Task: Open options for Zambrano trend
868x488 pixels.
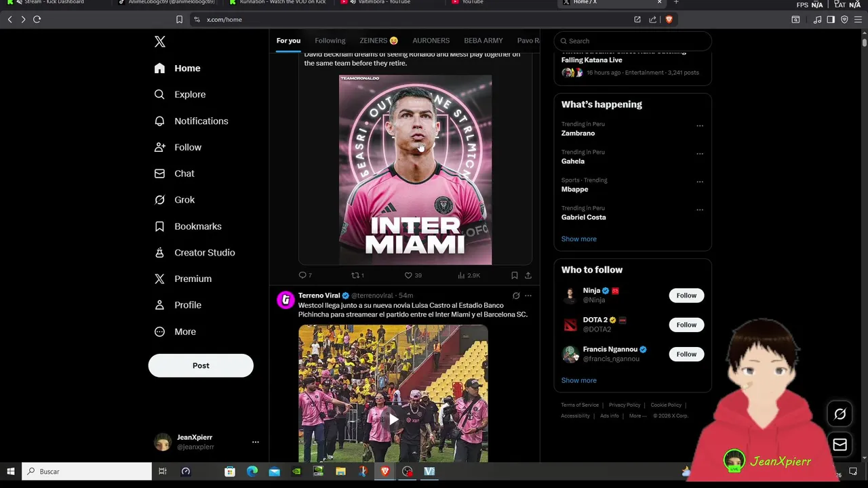Action: 700,126
